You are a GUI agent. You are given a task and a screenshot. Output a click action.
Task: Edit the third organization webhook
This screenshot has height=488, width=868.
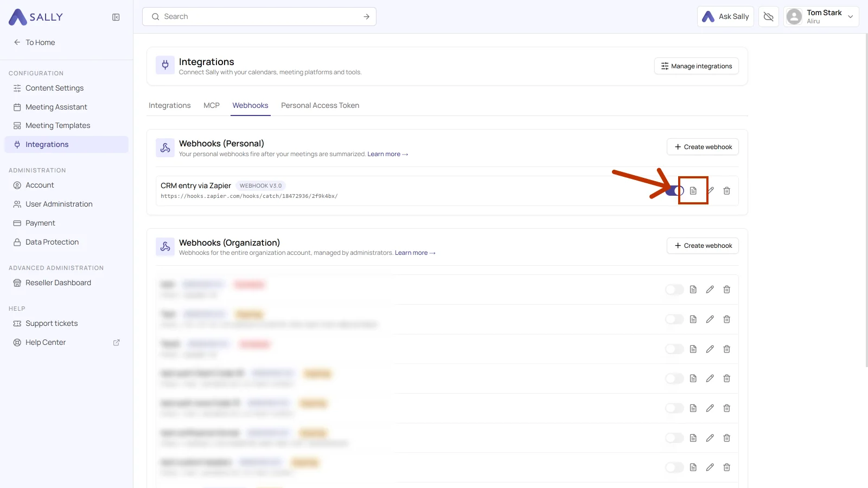pos(710,349)
